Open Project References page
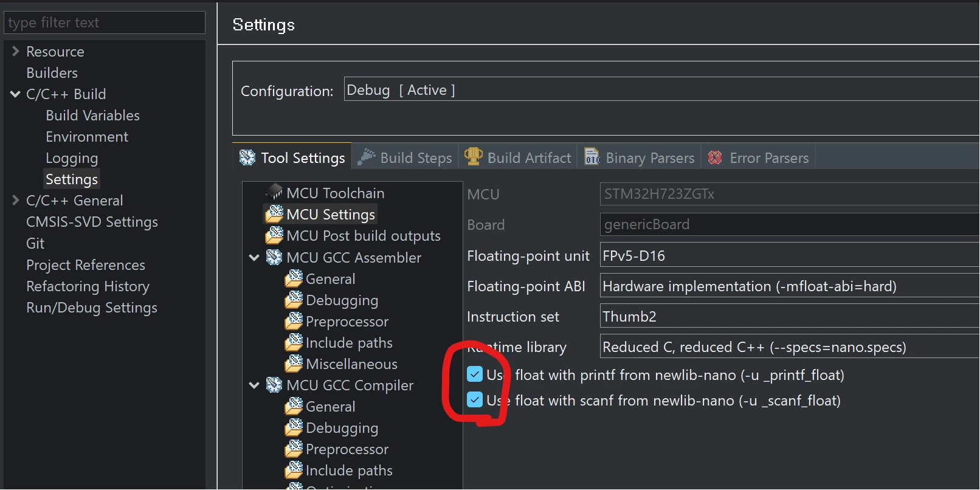This screenshot has height=490, width=980. pos(86,265)
